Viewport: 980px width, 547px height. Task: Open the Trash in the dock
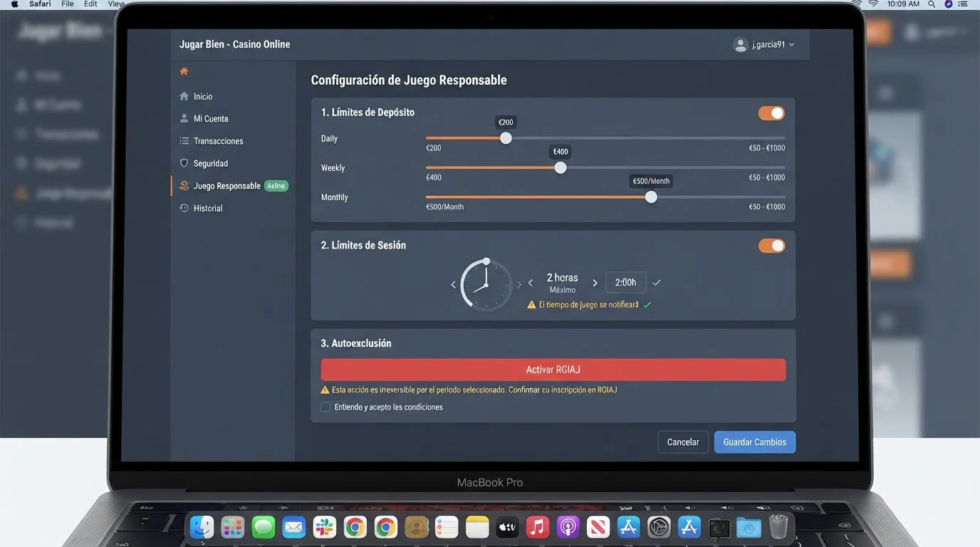778,527
